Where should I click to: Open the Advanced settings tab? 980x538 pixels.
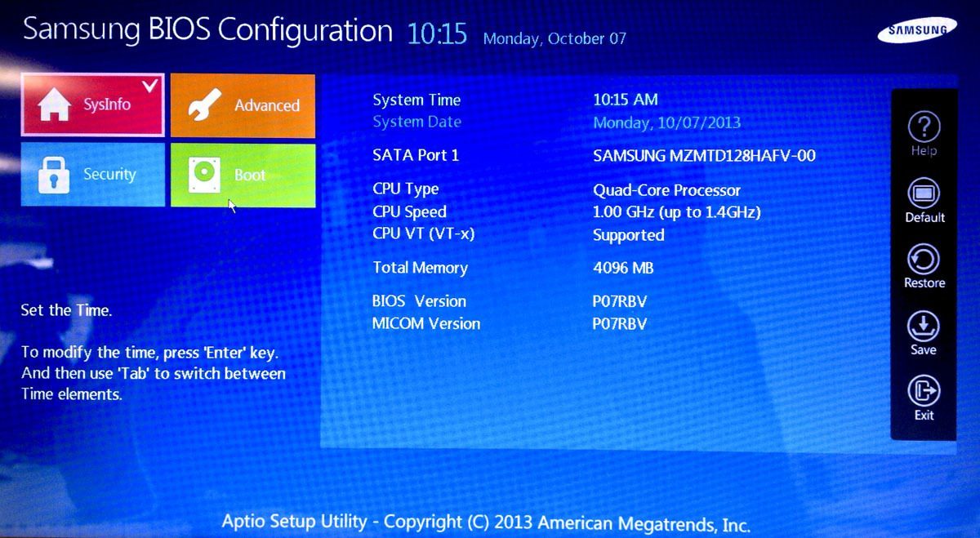tap(243, 105)
